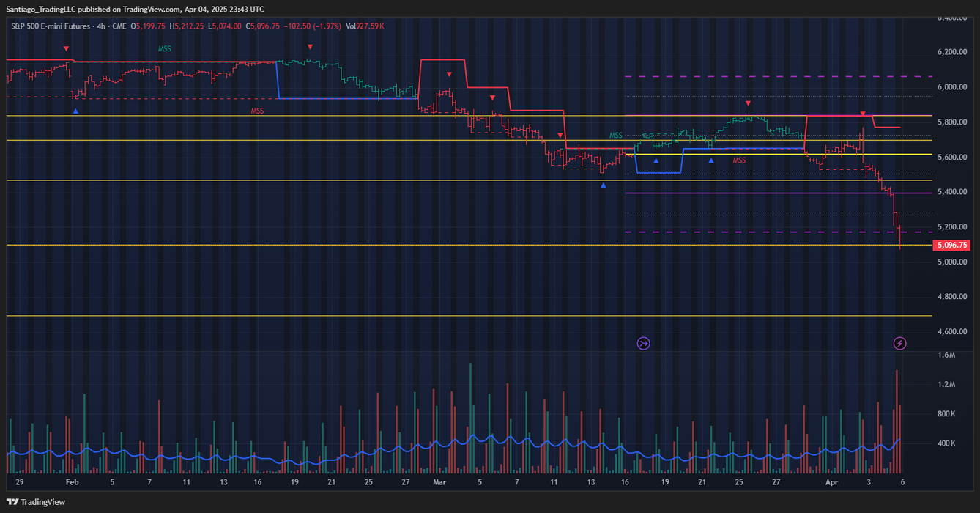
Task: Click the red 5,096.75 last-price label
Action: [x=952, y=245]
